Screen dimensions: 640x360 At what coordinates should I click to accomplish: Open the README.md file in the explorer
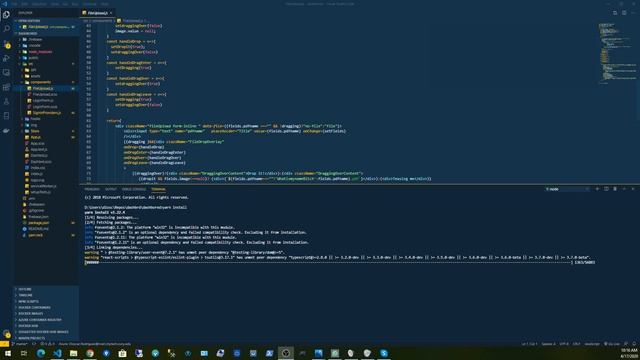(x=46, y=229)
